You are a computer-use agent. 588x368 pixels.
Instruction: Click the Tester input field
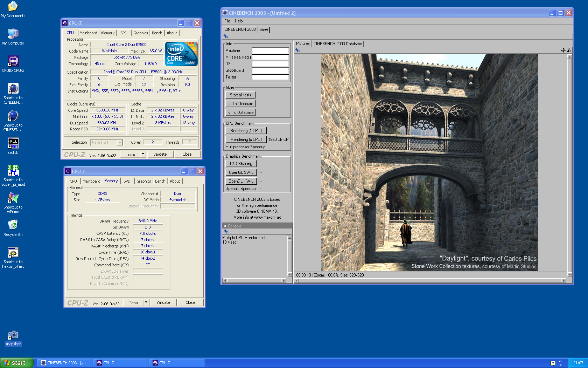coord(270,77)
